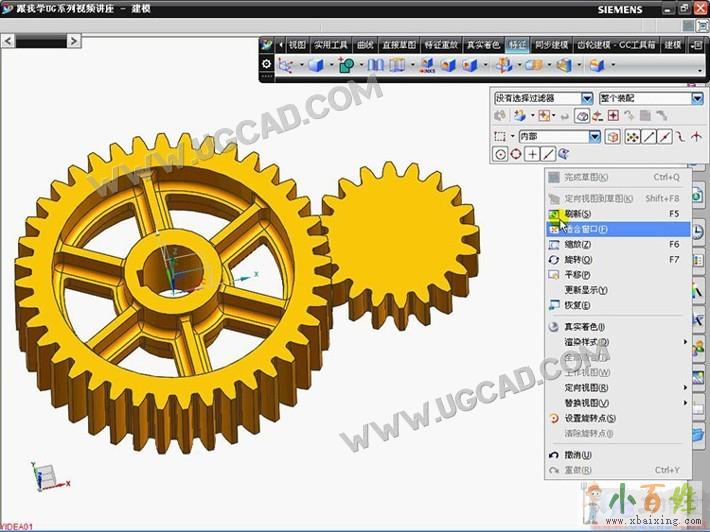Screen dimensions: 710x532
Task: Click the sketch tool icon in ribbon
Action: 287,66
